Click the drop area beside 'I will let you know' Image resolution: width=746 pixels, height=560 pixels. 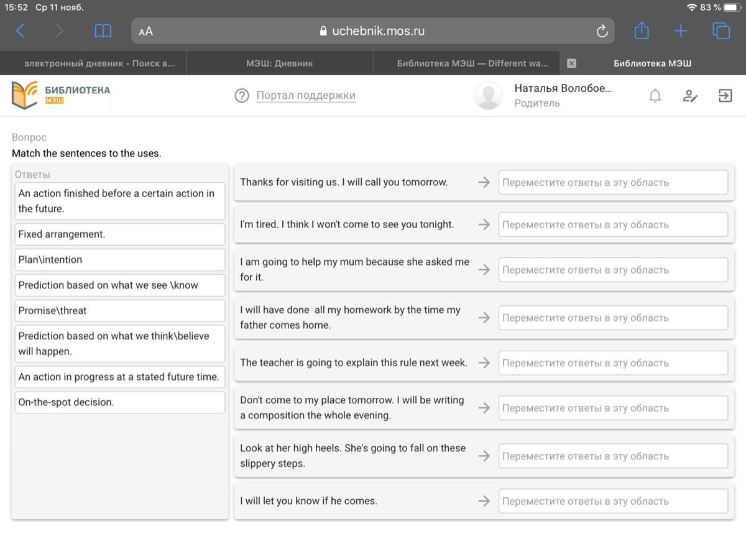click(612, 501)
